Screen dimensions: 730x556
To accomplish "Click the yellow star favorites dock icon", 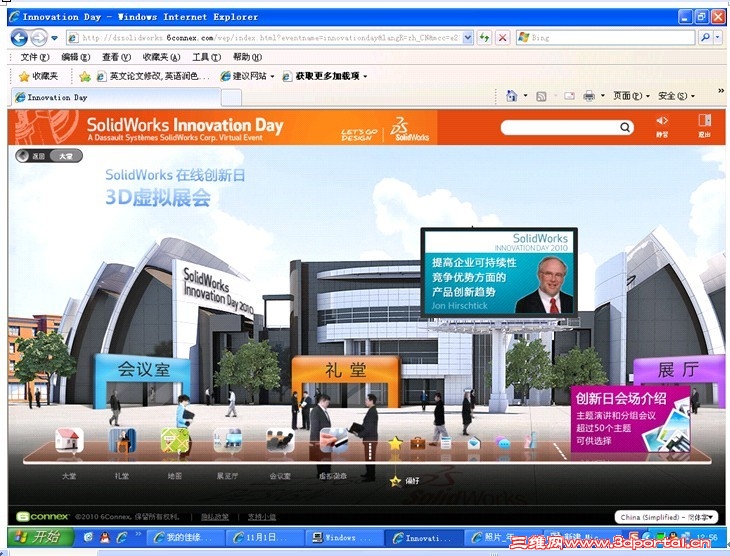I will pyautogui.click(x=395, y=443).
